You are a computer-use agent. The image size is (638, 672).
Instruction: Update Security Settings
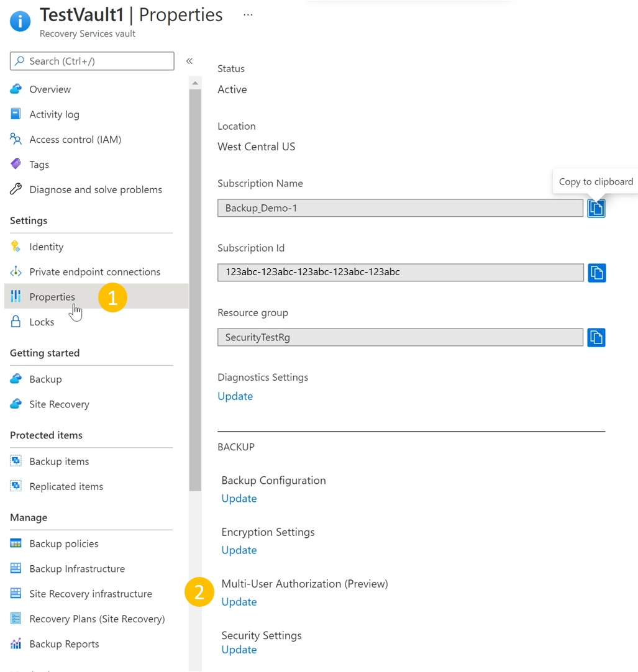(x=239, y=650)
